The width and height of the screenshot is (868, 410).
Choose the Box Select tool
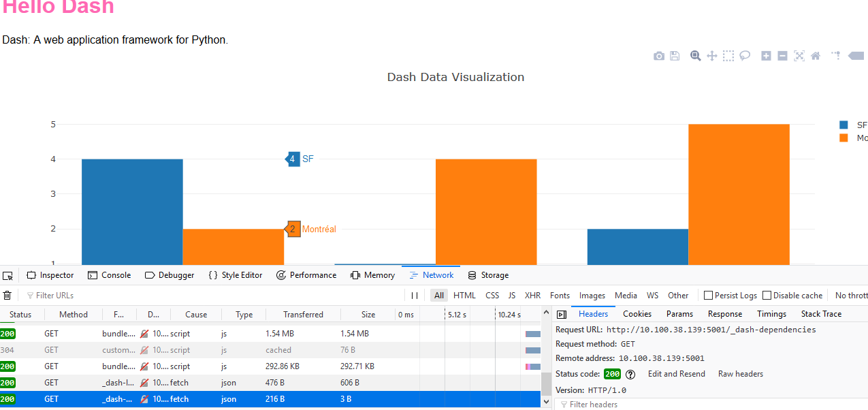[728, 56]
